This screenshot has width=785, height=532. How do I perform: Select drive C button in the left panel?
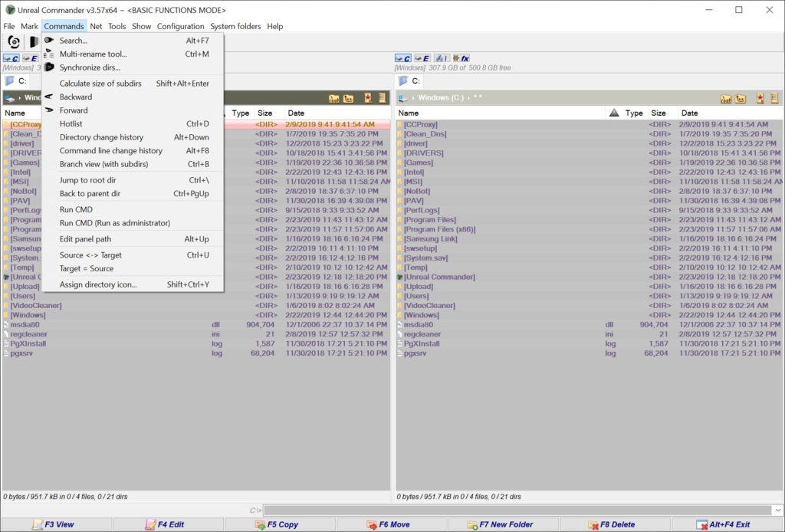(x=11, y=58)
